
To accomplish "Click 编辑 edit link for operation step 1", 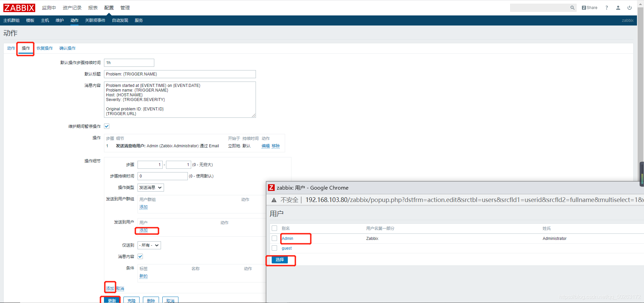I will pos(266,146).
